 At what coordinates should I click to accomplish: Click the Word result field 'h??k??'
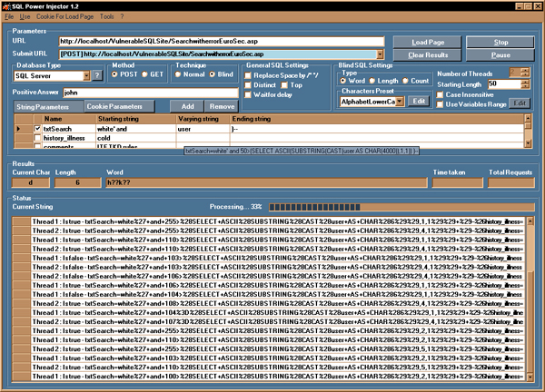[x=266, y=182]
